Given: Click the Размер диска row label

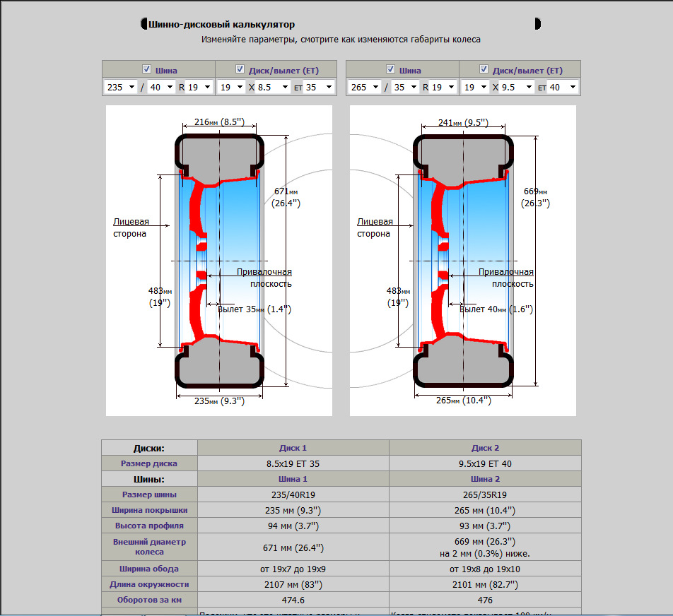Looking at the screenshot, I should [x=149, y=463].
